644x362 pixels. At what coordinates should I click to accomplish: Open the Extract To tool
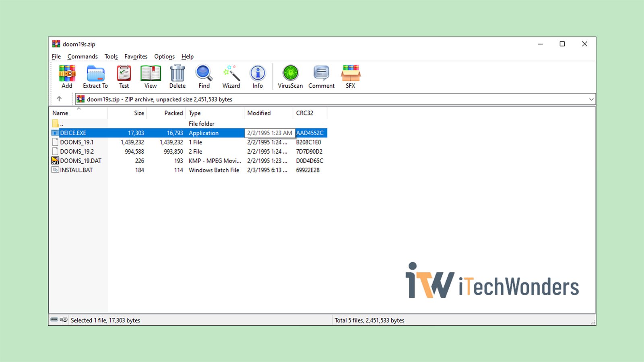click(95, 76)
